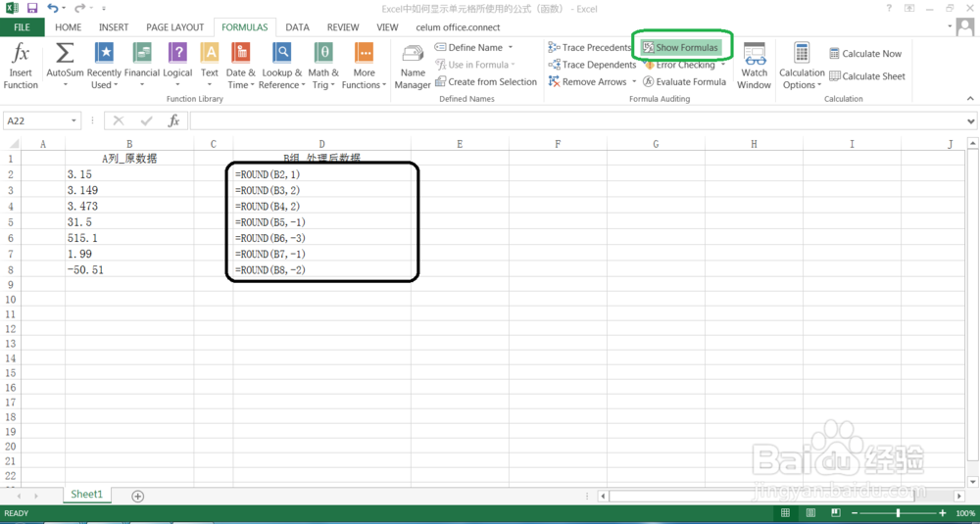Click Create from Selection
Image resolution: width=980 pixels, height=524 pixels.
(486, 82)
